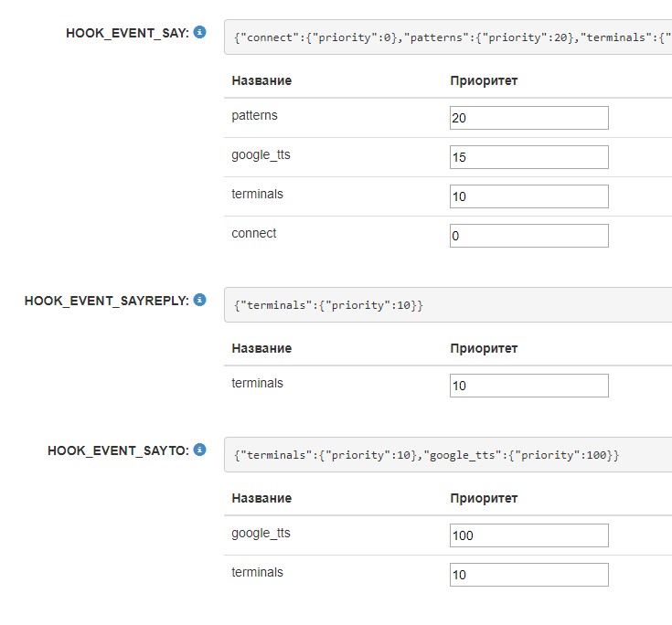Click the HOOK_EVENT_SAYTO label
The image size is (672, 625).
(118, 450)
